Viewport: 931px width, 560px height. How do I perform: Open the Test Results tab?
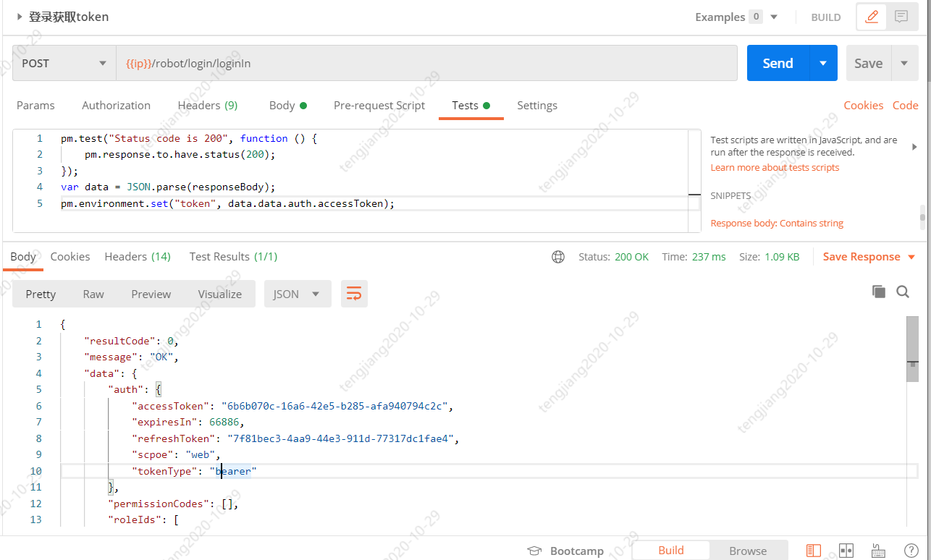(233, 257)
